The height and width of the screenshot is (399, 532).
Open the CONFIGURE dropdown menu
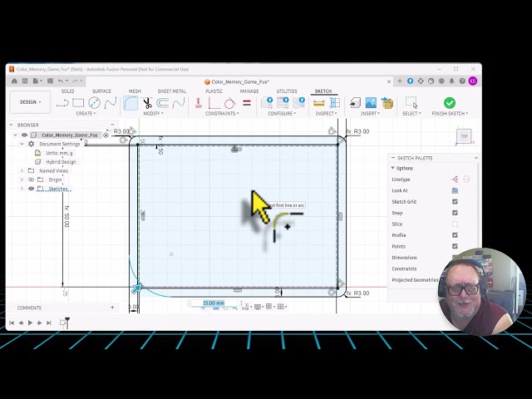(x=282, y=113)
